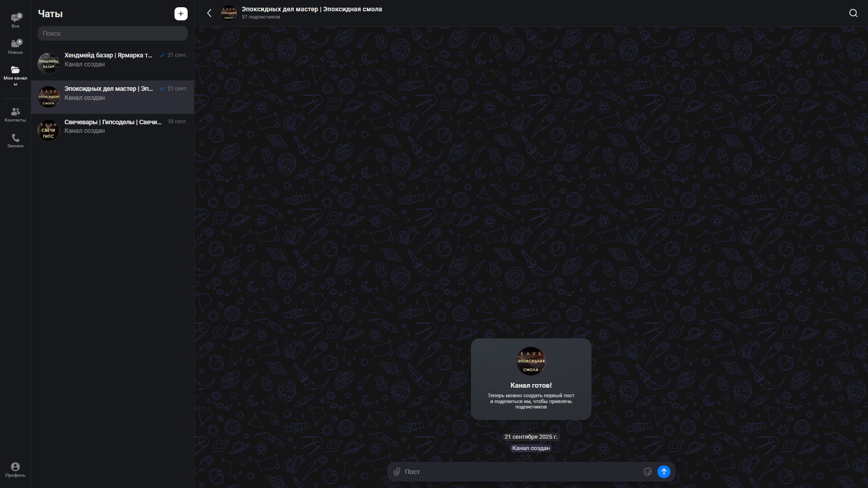Open search with the magnifier icon in the header
The image size is (868, 488).
[x=853, y=13]
